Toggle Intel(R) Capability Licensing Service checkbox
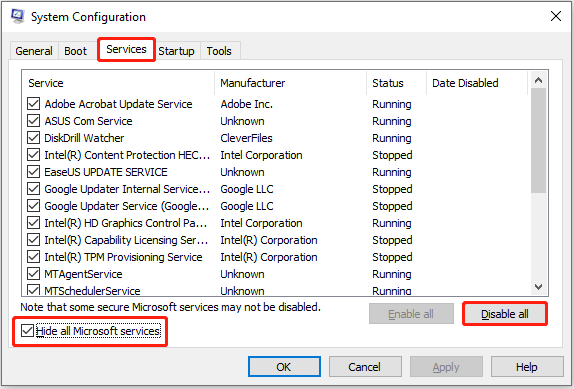The height and width of the screenshot is (389, 574). pos(33,240)
